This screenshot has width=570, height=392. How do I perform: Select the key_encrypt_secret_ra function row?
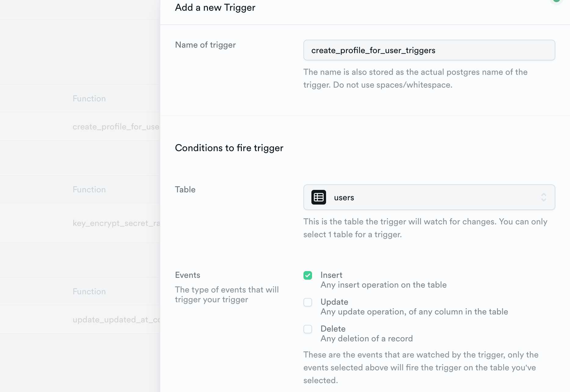point(116,223)
